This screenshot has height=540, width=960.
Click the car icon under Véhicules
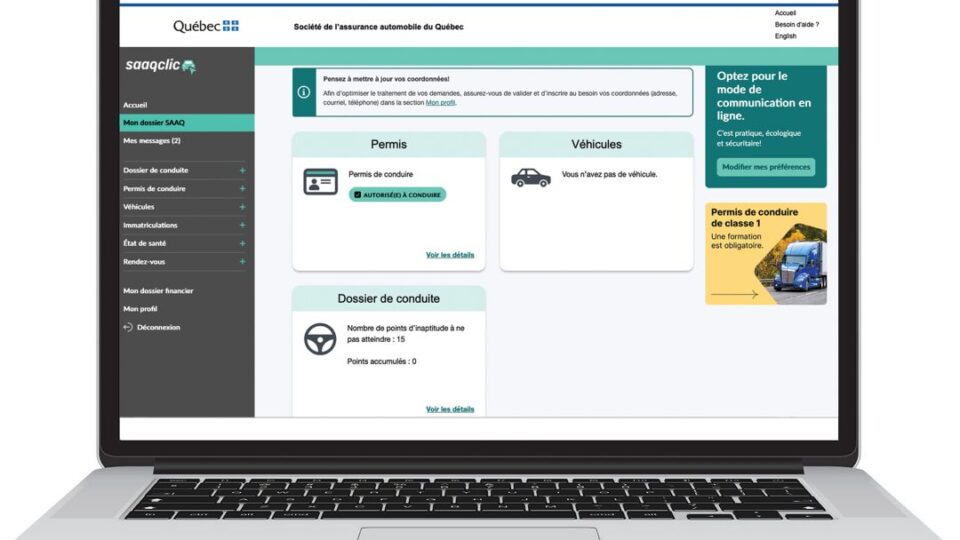(530, 177)
